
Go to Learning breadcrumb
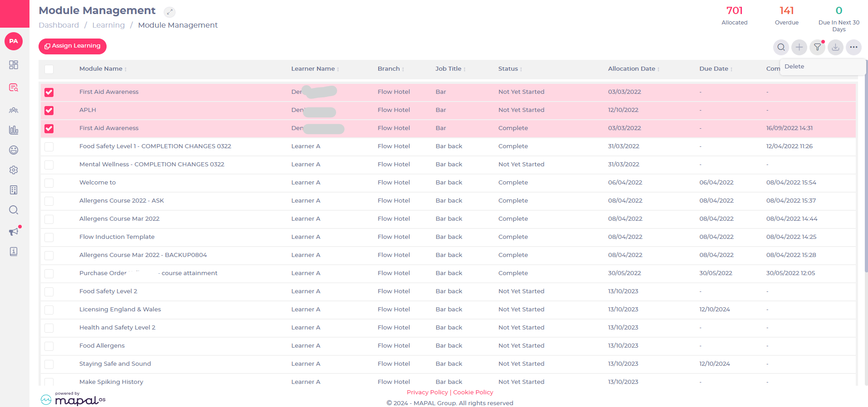pyautogui.click(x=108, y=25)
